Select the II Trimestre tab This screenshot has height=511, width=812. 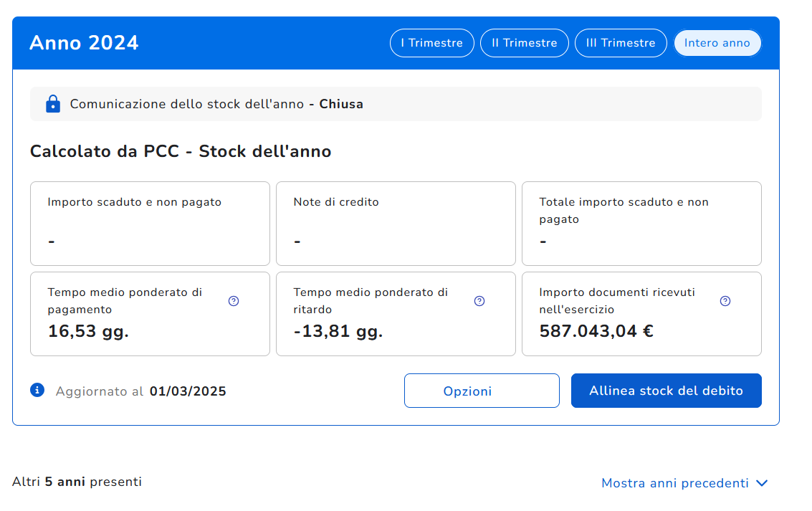pos(524,43)
